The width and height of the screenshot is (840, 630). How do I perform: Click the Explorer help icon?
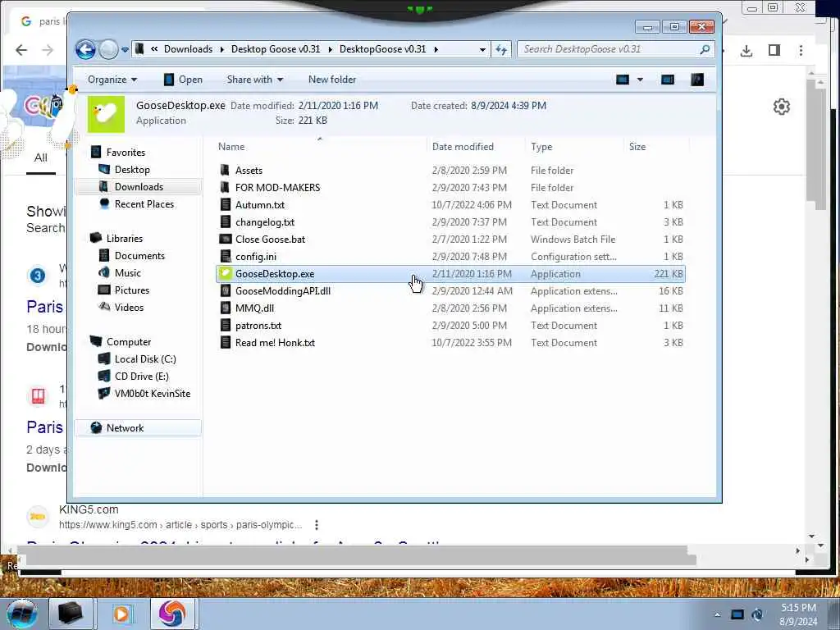[697, 80]
